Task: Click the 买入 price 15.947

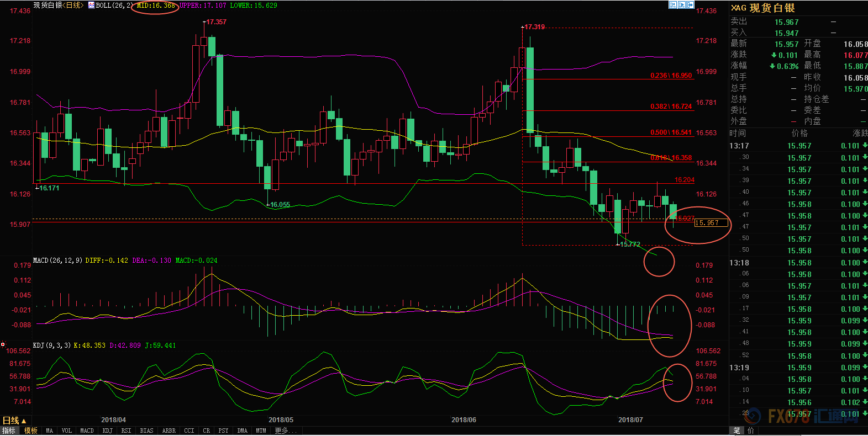Action: coord(786,33)
